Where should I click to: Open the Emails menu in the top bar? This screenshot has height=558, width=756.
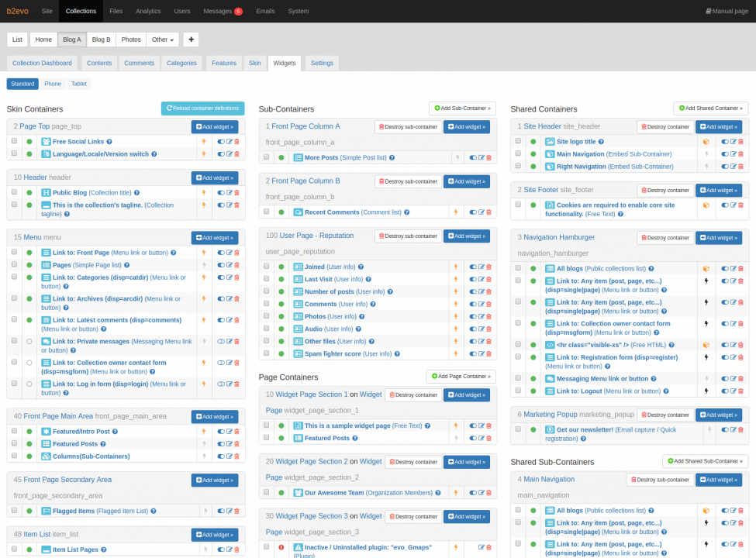coord(265,11)
